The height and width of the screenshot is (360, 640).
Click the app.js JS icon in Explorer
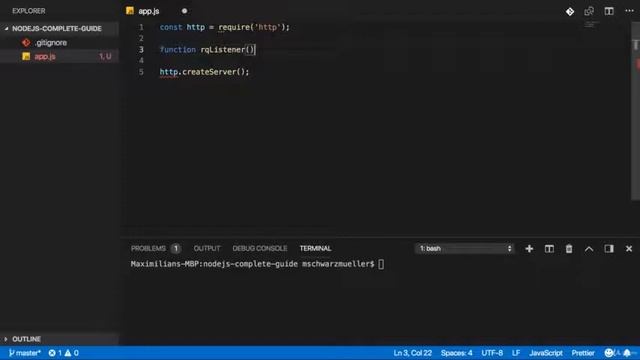coord(26,56)
